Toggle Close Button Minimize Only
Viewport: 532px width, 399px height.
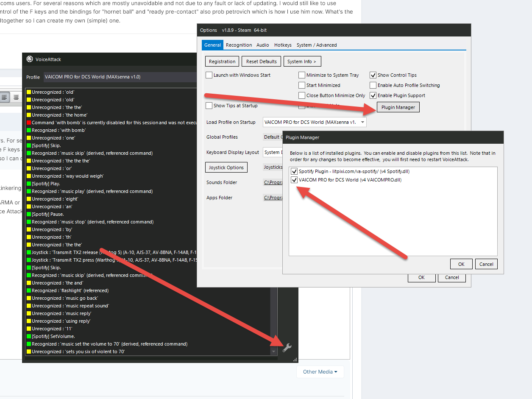click(302, 95)
